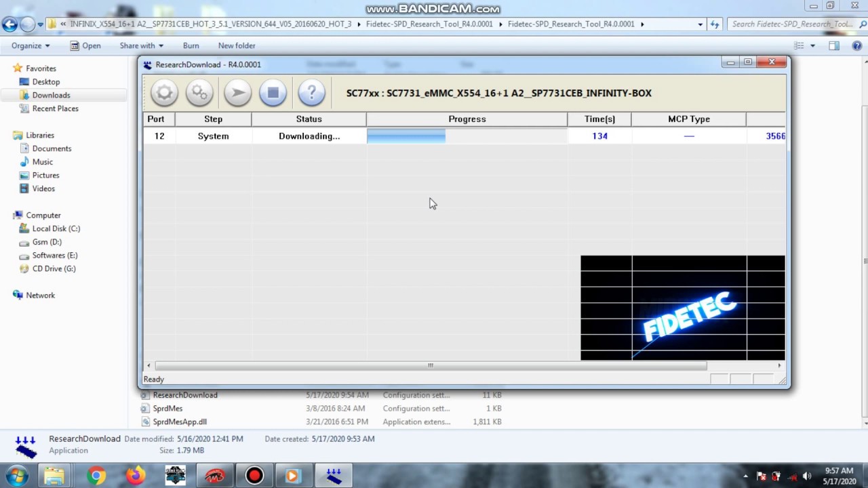Show hidden tray icons arrow
This screenshot has height=488, width=868.
pyautogui.click(x=745, y=476)
